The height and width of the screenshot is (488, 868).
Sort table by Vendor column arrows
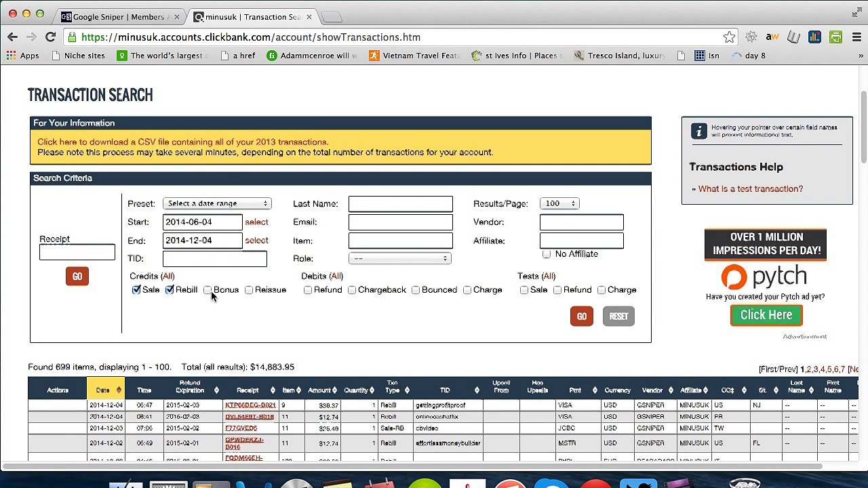pos(670,390)
